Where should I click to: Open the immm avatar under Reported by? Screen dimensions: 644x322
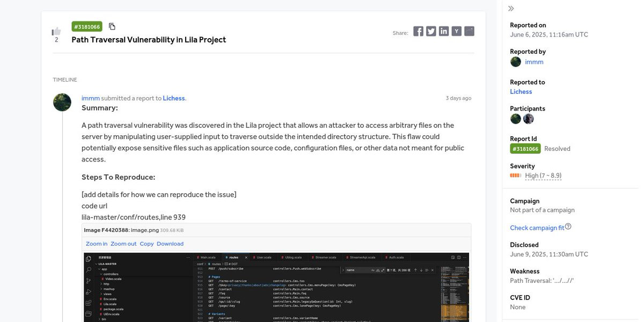point(516,62)
